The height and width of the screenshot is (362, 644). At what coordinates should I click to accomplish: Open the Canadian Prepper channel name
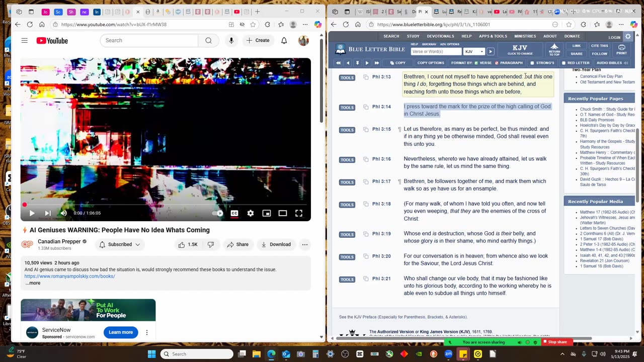coord(59,241)
